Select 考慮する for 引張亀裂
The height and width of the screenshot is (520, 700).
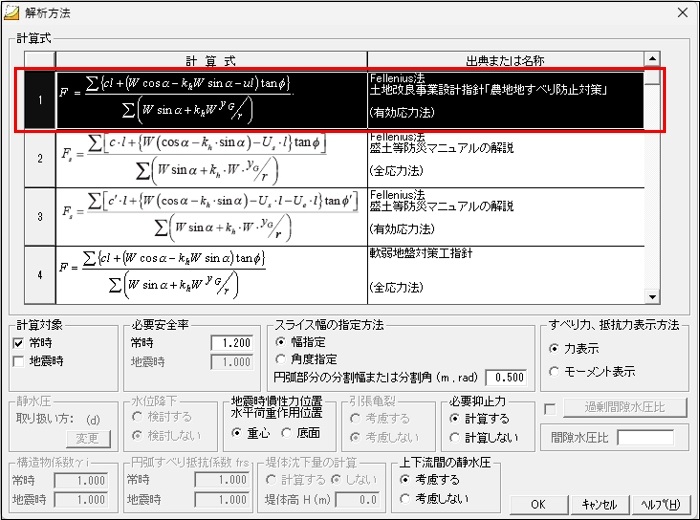tap(355, 419)
